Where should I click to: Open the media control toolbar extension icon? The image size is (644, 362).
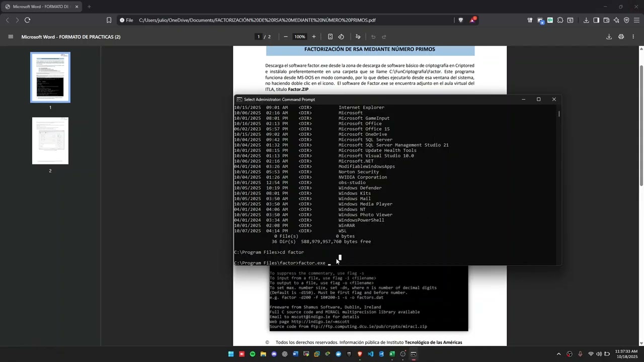tap(530, 20)
